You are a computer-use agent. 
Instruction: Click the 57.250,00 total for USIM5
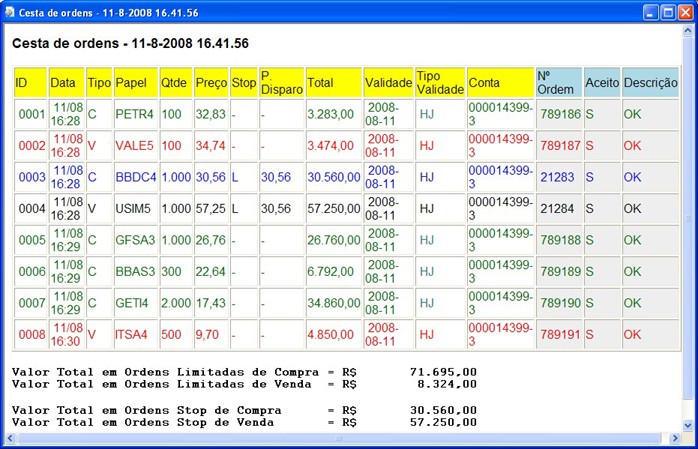pos(332,209)
